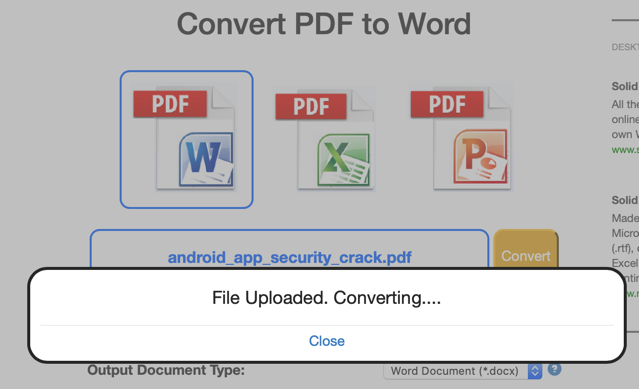Click the Close link in the dialog
The height and width of the screenshot is (389, 639).
click(326, 341)
